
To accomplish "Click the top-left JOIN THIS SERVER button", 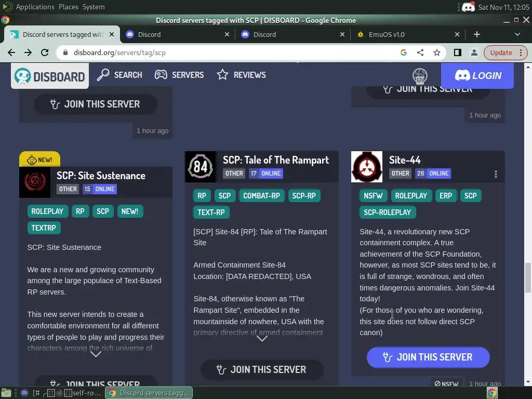I will pos(96,104).
